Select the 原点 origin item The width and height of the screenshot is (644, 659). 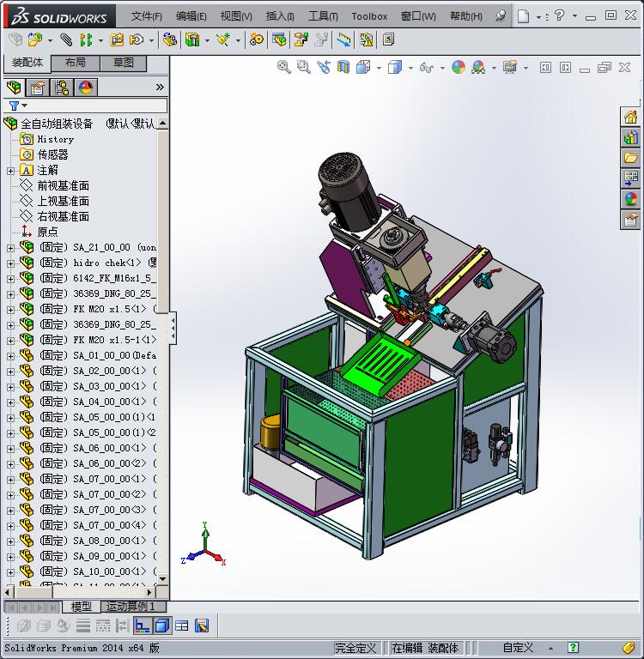click(47, 232)
